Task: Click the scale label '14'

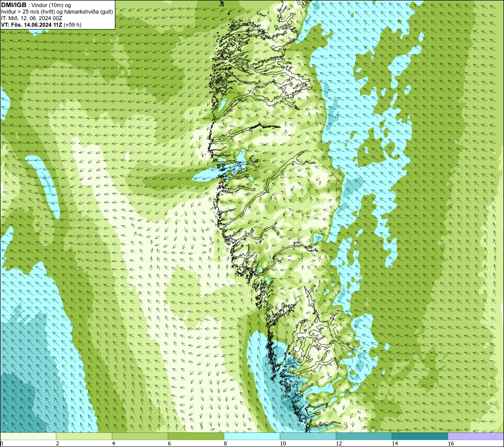Action: [x=395, y=444]
